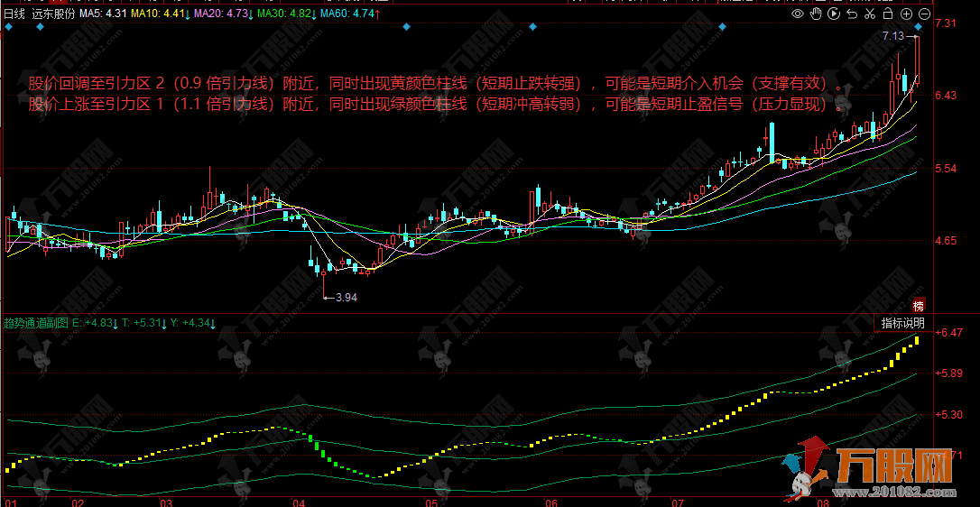Select the scissors cut tool
The width and height of the screenshot is (980, 507).
(869, 14)
